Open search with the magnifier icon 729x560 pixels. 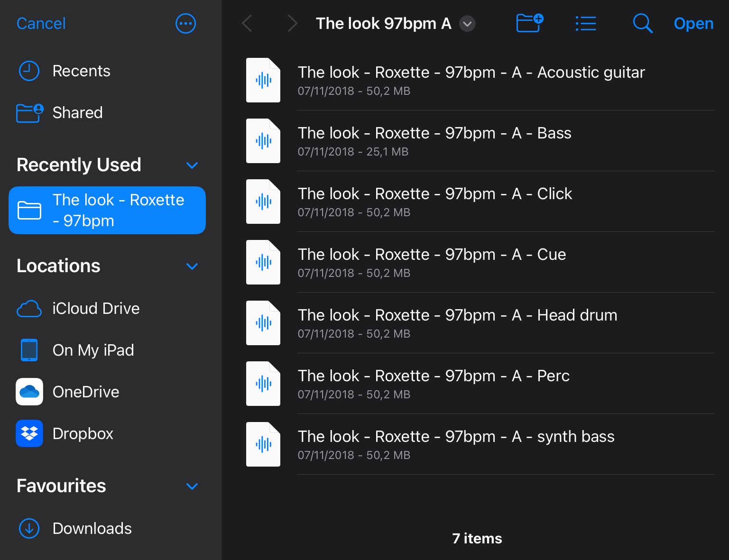click(643, 23)
